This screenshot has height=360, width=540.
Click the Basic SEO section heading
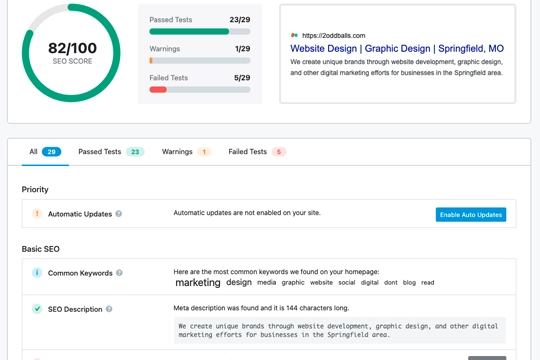(x=41, y=249)
